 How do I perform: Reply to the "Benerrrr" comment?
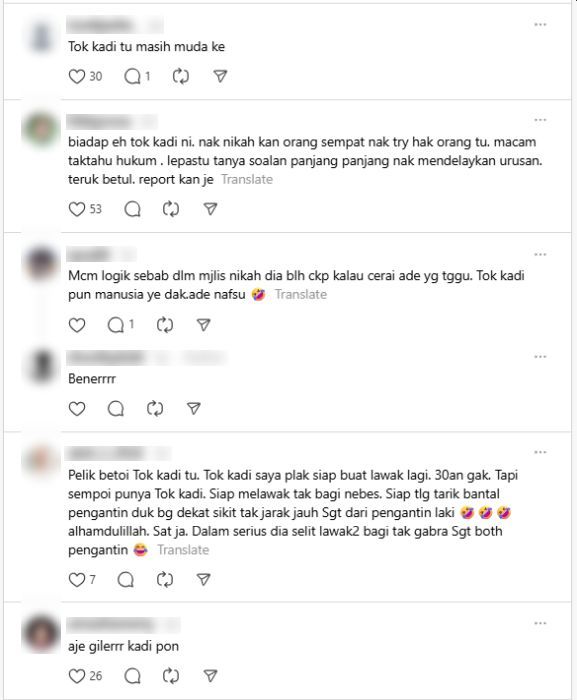coord(116,408)
